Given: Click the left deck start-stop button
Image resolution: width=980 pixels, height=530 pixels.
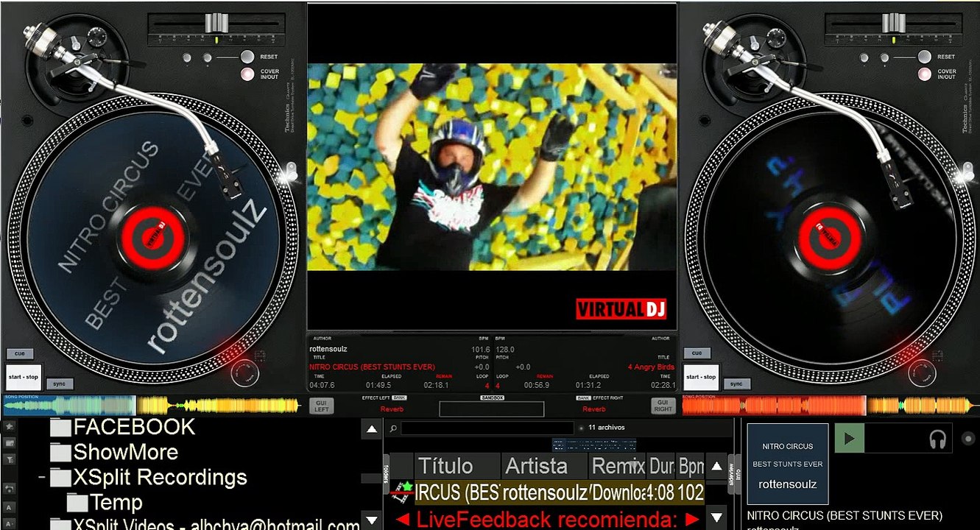Looking at the screenshot, I should (x=23, y=377).
